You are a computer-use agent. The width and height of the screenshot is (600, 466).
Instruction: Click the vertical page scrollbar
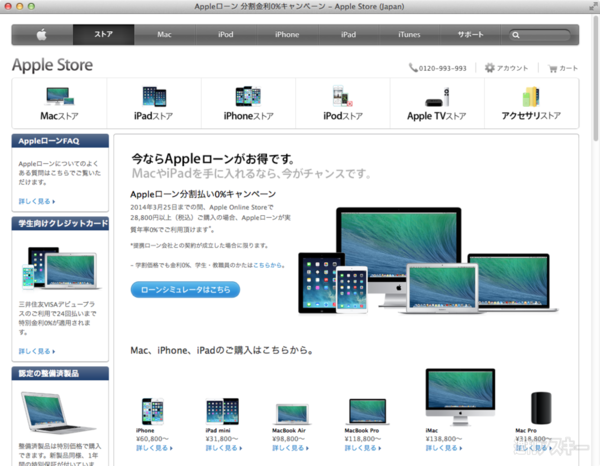[596, 80]
